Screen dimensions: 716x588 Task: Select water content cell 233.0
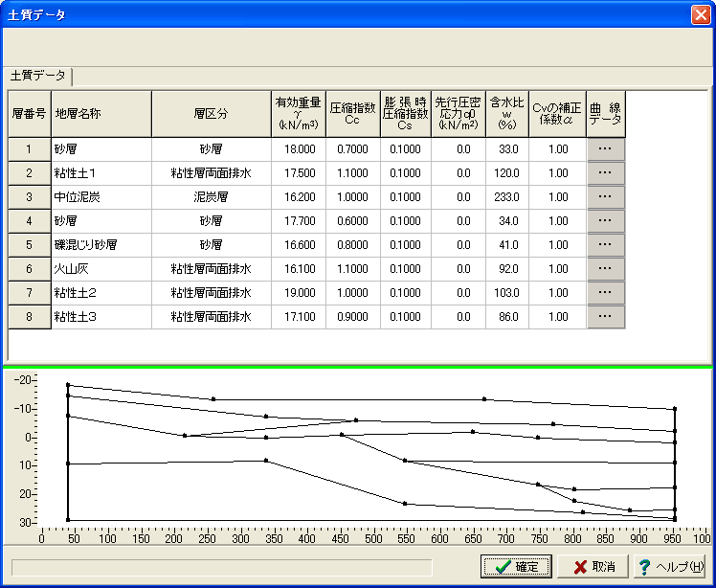(x=506, y=197)
